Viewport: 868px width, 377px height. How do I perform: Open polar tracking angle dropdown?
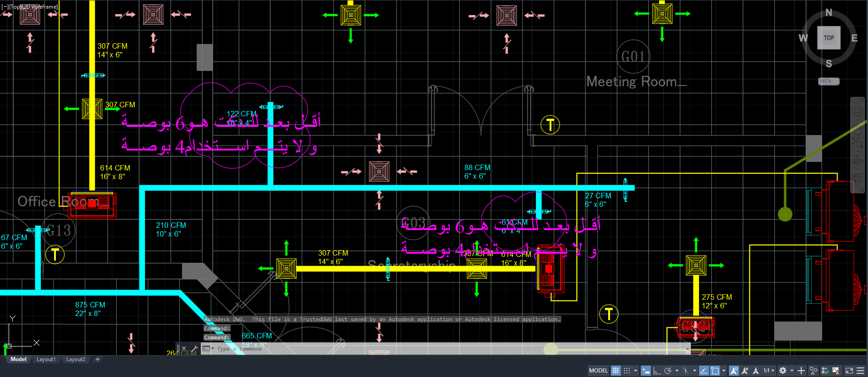(677, 371)
